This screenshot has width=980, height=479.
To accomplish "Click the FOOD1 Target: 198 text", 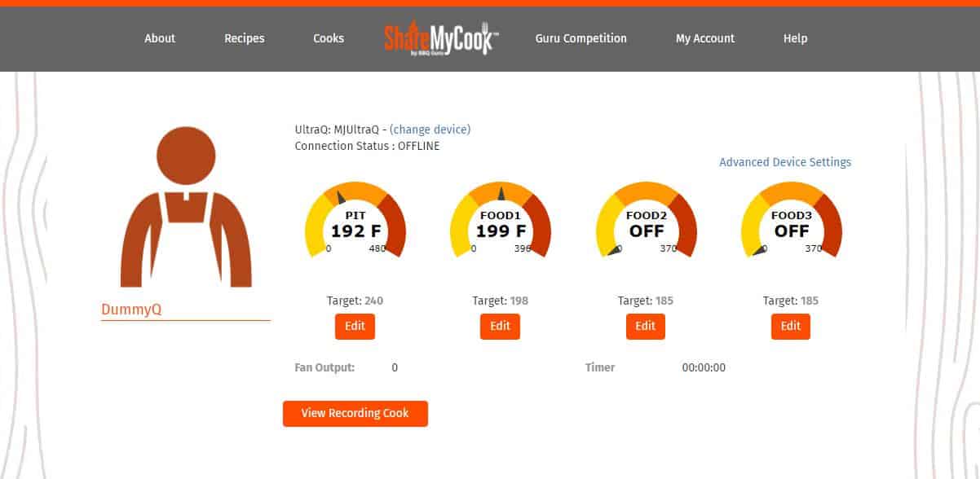I will 501,301.
